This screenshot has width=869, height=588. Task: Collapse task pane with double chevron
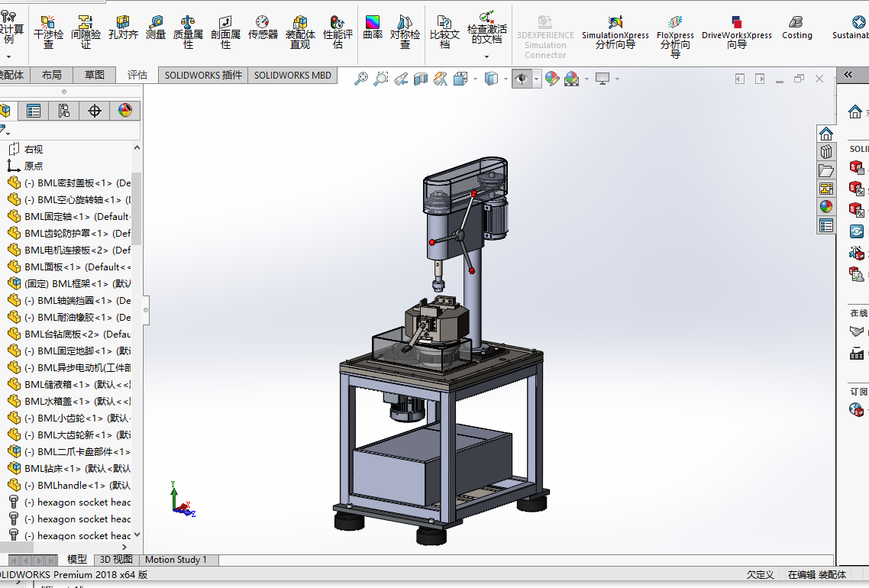[x=848, y=74]
